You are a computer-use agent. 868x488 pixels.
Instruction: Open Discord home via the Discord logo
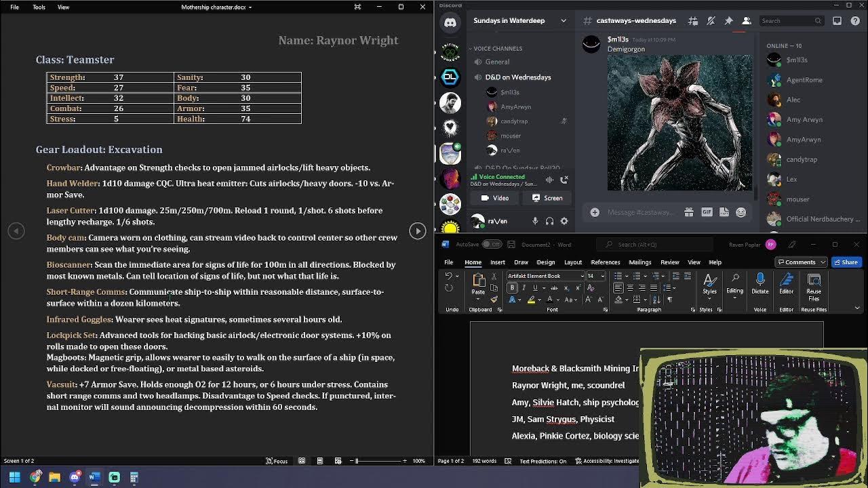pos(450,22)
